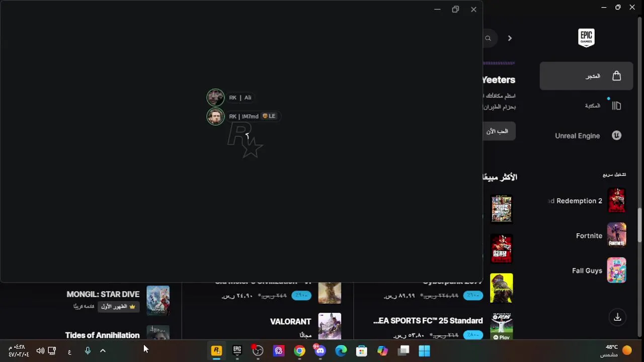Open the VALORANT title link

coord(291,322)
